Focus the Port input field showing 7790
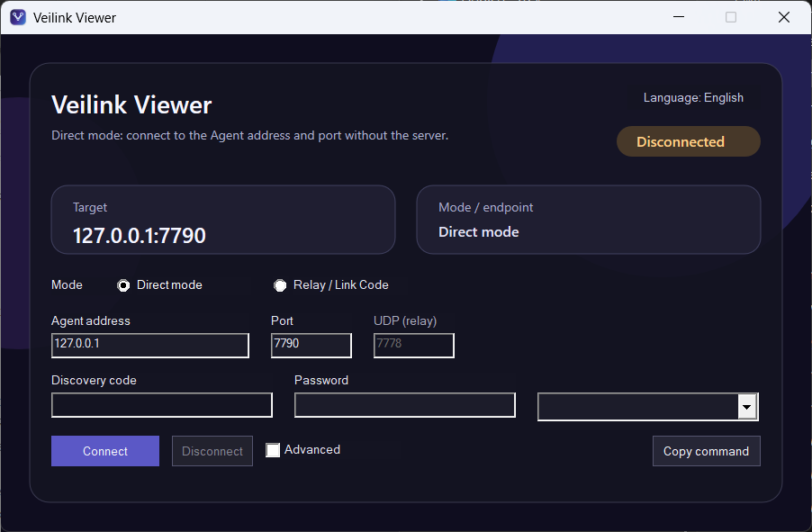Viewport: 812px width, 532px height. coord(311,346)
